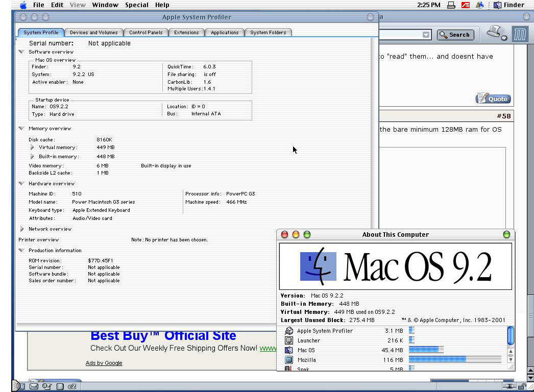Collapse the Memory overview section

[21, 129]
